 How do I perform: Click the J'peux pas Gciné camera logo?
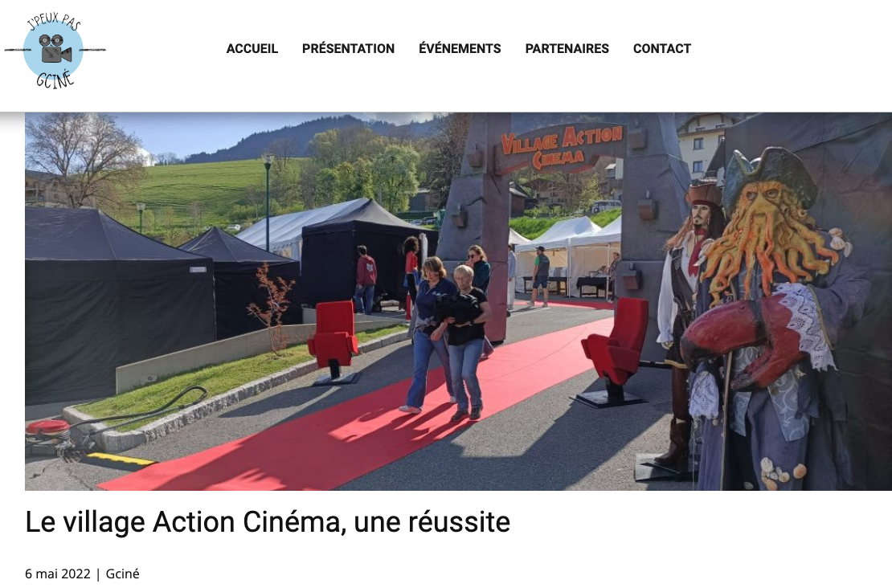click(55, 50)
